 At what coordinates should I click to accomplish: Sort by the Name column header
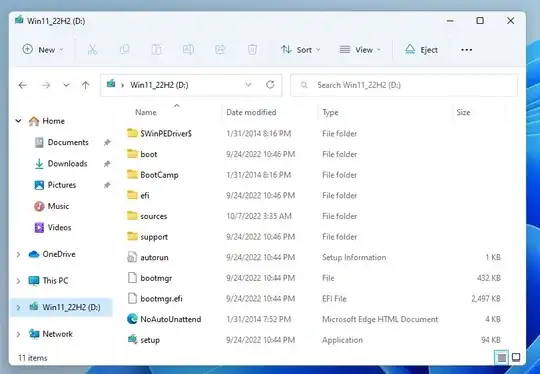coord(146,112)
